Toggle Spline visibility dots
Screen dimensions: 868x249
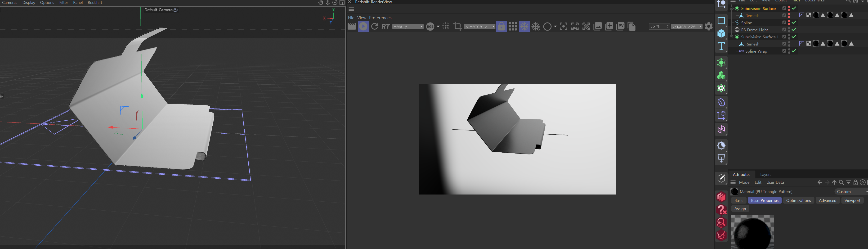click(x=789, y=23)
